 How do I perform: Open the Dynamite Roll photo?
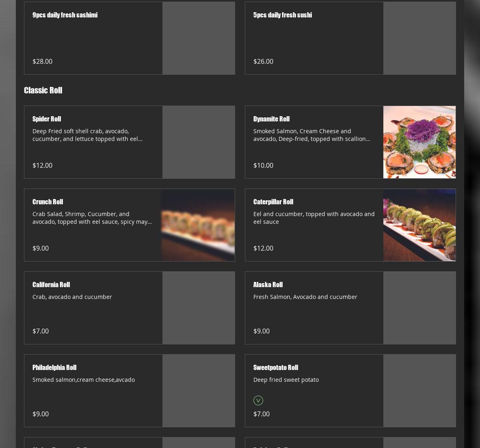419,142
